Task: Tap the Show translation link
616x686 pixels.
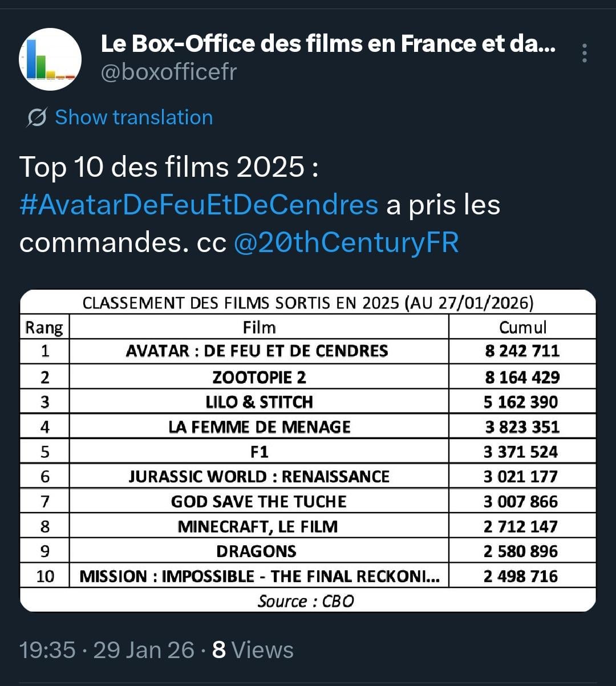Action: click(133, 117)
